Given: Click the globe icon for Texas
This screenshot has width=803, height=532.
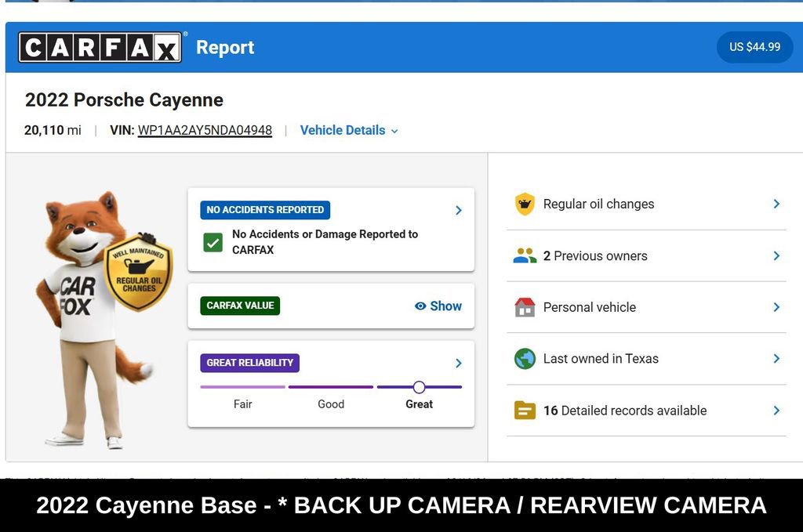Looking at the screenshot, I should coord(525,359).
